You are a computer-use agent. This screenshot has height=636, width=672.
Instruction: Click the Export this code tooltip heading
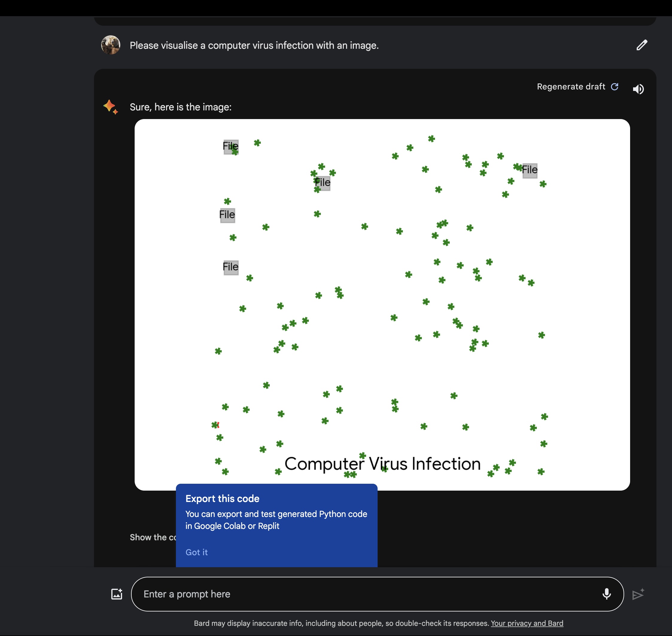[222, 499]
